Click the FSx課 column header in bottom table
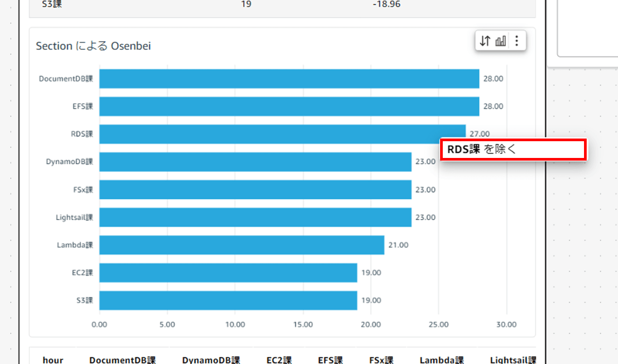The width and height of the screenshot is (618, 364). 381,360
